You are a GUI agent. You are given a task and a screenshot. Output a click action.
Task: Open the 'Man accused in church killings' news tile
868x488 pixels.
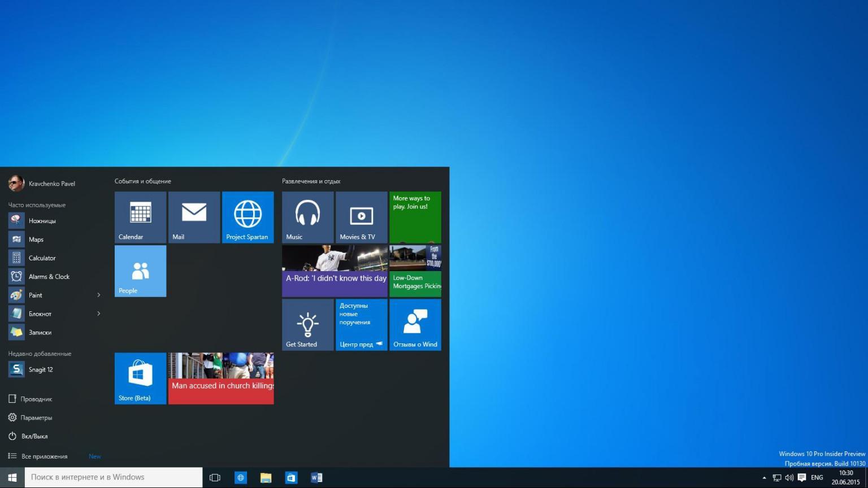pos(221,378)
